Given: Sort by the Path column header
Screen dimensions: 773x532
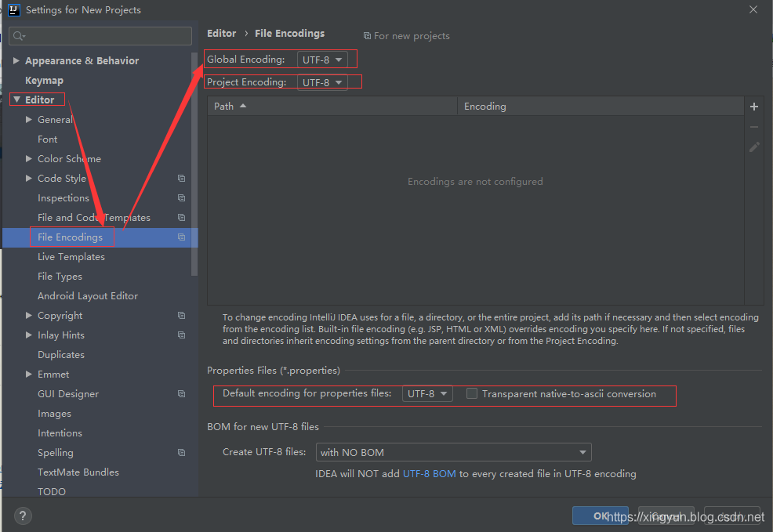Looking at the screenshot, I should pos(332,107).
